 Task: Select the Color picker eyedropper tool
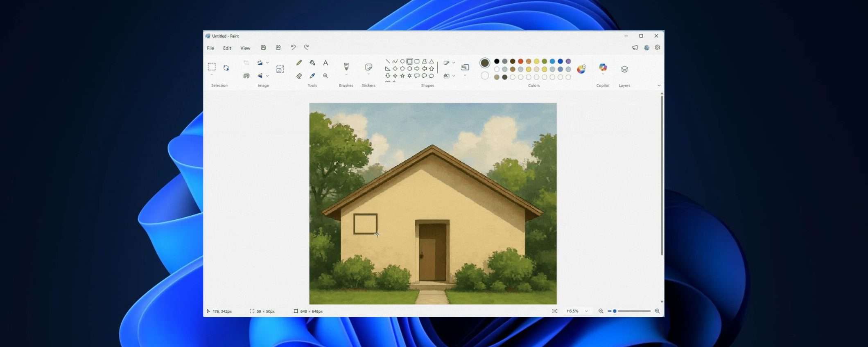pos(312,76)
